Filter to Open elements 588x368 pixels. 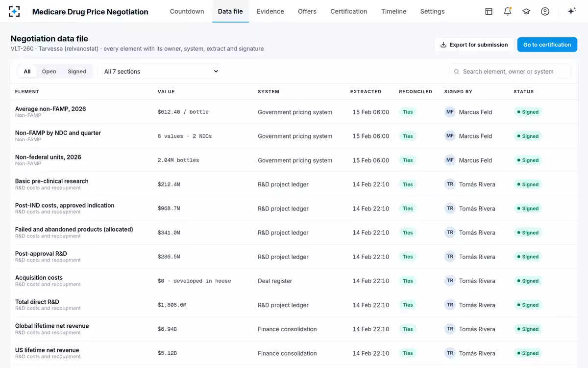(49, 72)
